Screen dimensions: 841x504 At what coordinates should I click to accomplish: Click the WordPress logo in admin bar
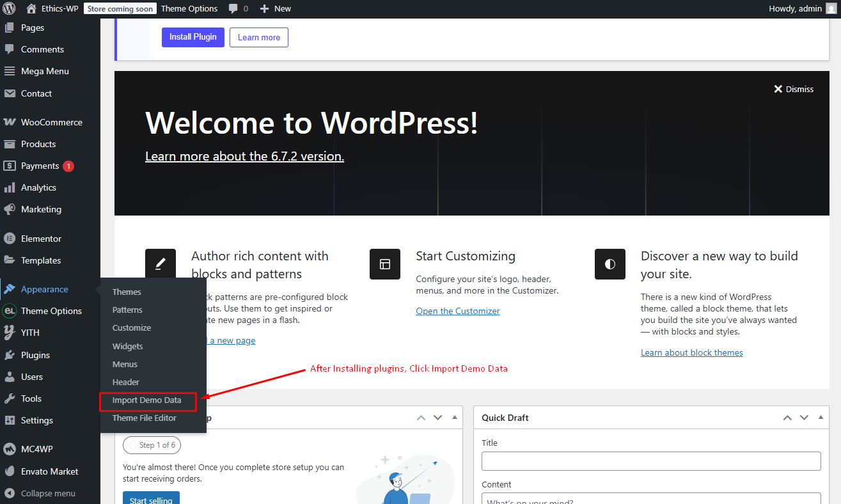tap(9, 9)
